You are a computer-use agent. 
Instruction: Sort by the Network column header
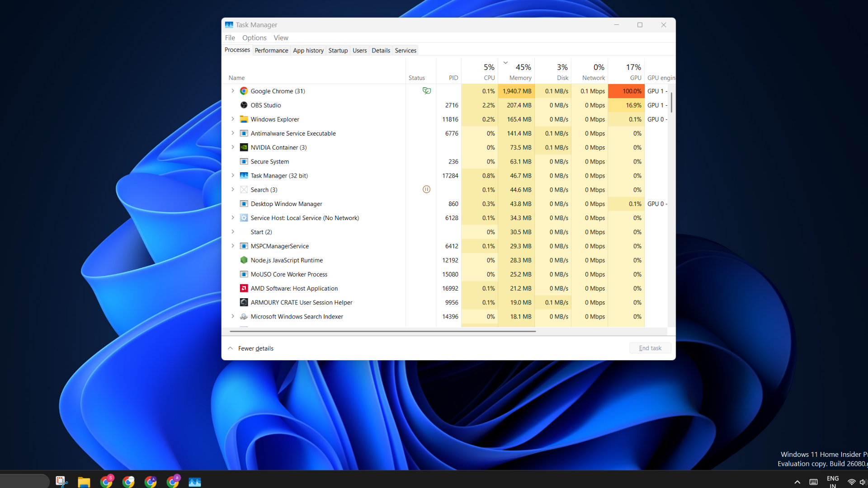[x=590, y=71]
